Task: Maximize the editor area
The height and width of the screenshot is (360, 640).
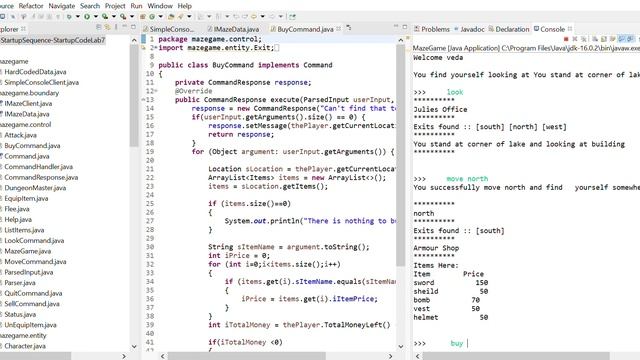Action: pyautogui.click(x=405, y=27)
